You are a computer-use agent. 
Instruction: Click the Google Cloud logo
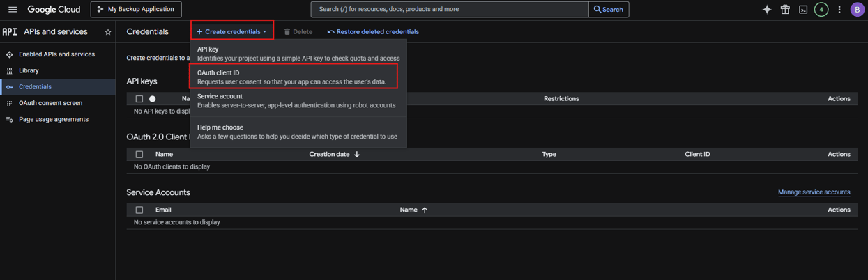[x=54, y=10]
